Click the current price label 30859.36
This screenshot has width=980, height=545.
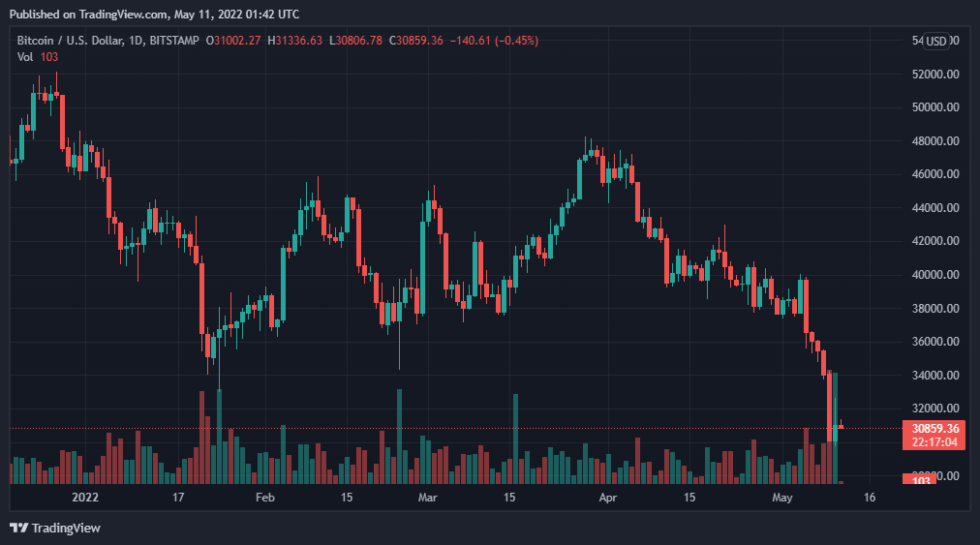tap(935, 429)
